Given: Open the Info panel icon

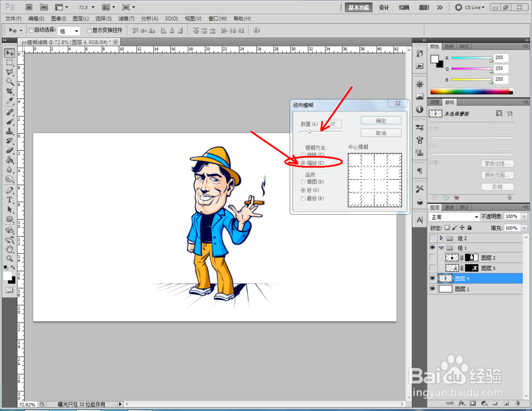Looking at the screenshot, I should (420, 109).
